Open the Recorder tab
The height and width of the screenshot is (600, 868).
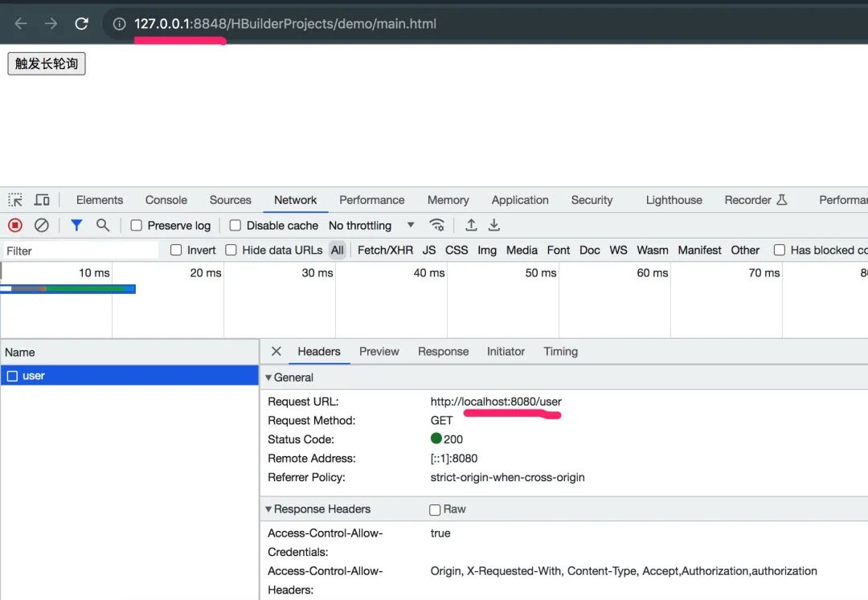point(755,200)
